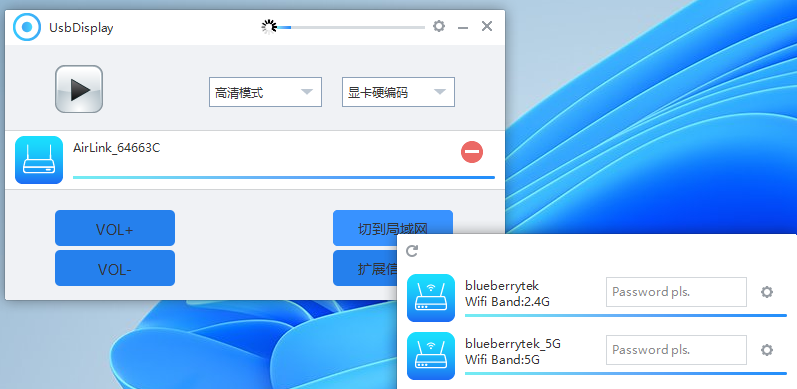Focus the blueberrytek_5G password field
The height and width of the screenshot is (389, 797).
[676, 350]
